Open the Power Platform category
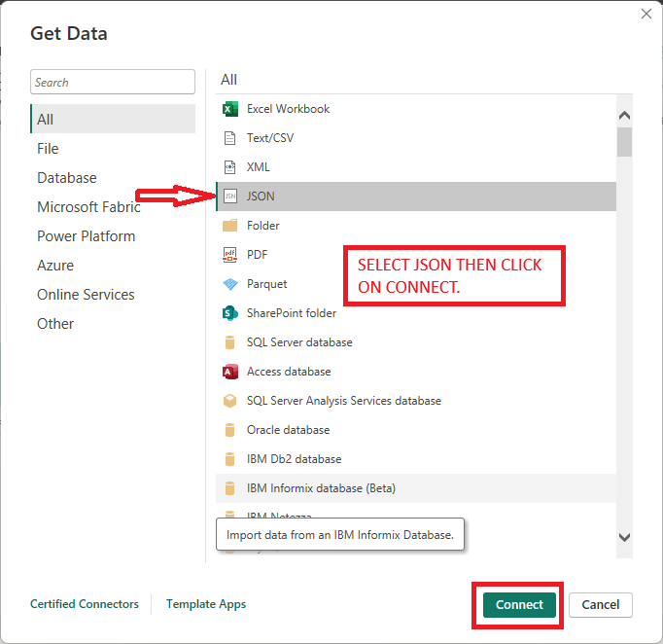Viewport: 663px width, 644px height. (87, 236)
